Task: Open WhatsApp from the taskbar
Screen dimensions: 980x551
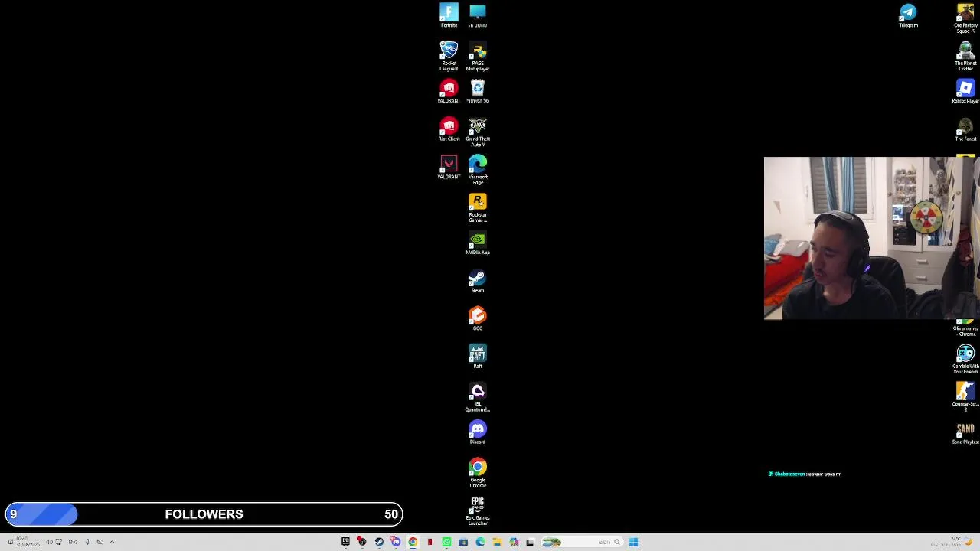Action: pos(446,542)
